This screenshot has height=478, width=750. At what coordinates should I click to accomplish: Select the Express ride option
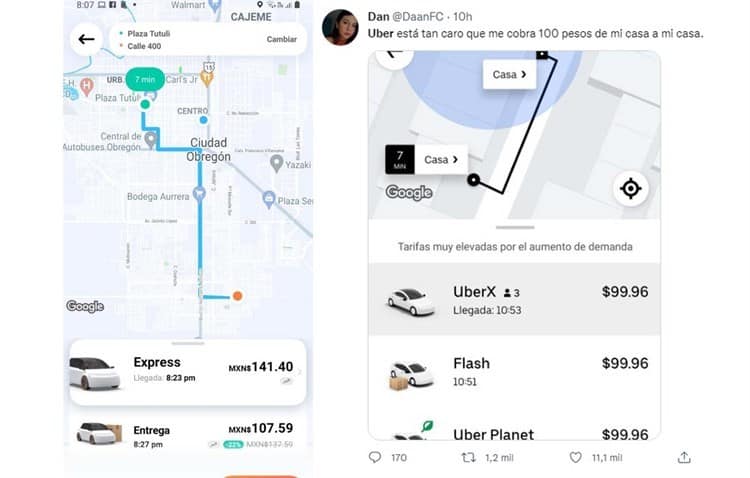click(188, 372)
